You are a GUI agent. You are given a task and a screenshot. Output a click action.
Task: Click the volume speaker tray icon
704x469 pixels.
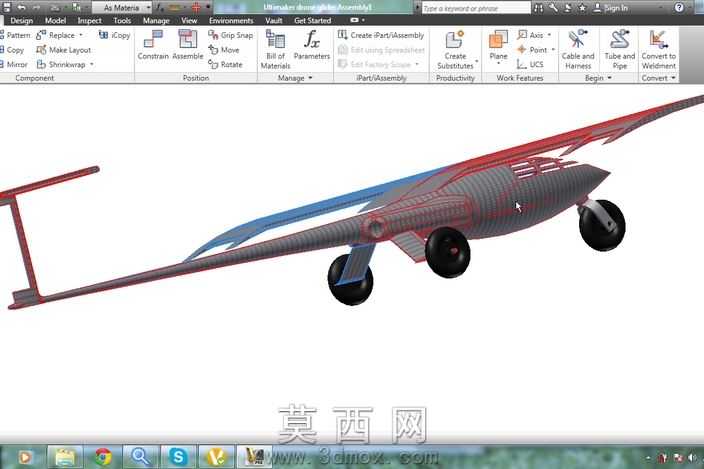click(691, 458)
